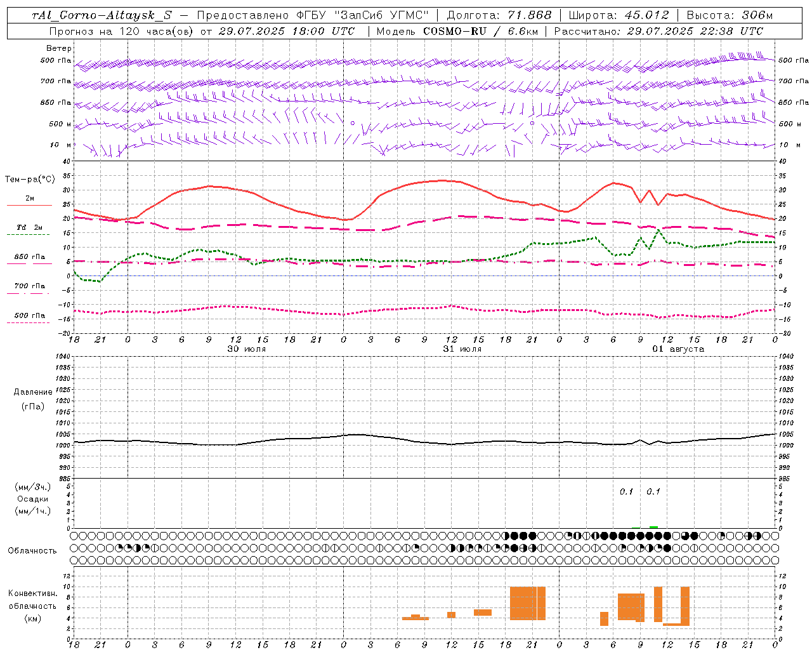This screenshot has width=812, height=650.
Task: Click the elevation label Высота: 306м
Action: tap(730, 15)
